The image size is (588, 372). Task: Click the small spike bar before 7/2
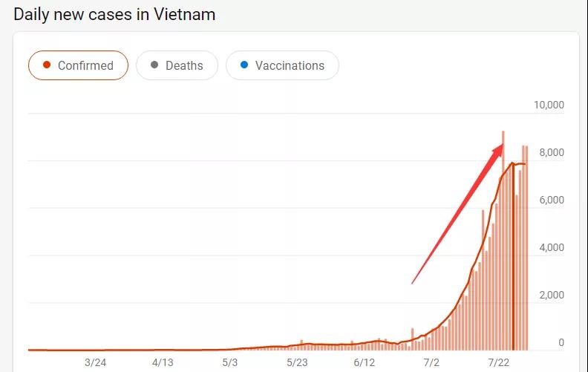click(413, 339)
